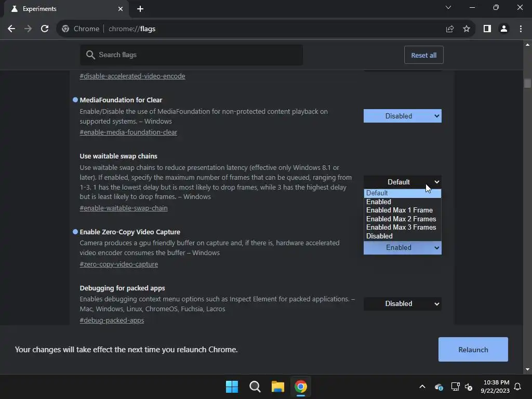Click the Use waitable swap chains heading
Viewport: 532px width, 399px height.
click(118, 156)
